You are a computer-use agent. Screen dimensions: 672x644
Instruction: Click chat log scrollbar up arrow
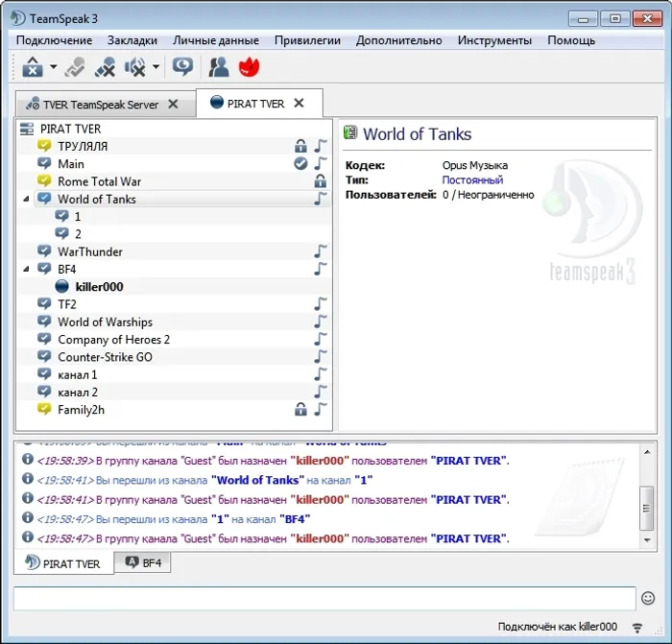[647, 452]
